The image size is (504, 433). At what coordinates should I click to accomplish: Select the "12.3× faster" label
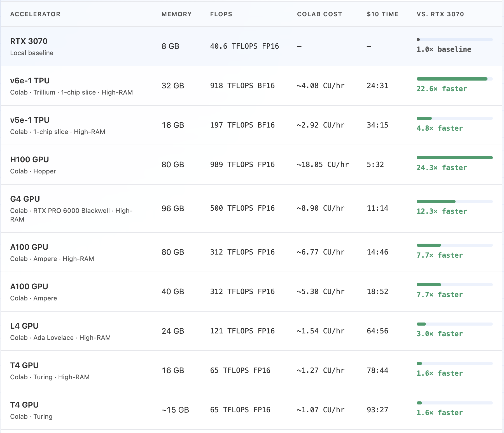point(442,211)
